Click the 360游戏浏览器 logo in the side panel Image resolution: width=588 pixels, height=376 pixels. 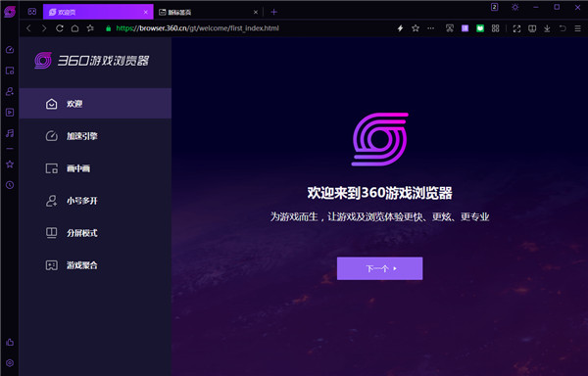pos(92,61)
